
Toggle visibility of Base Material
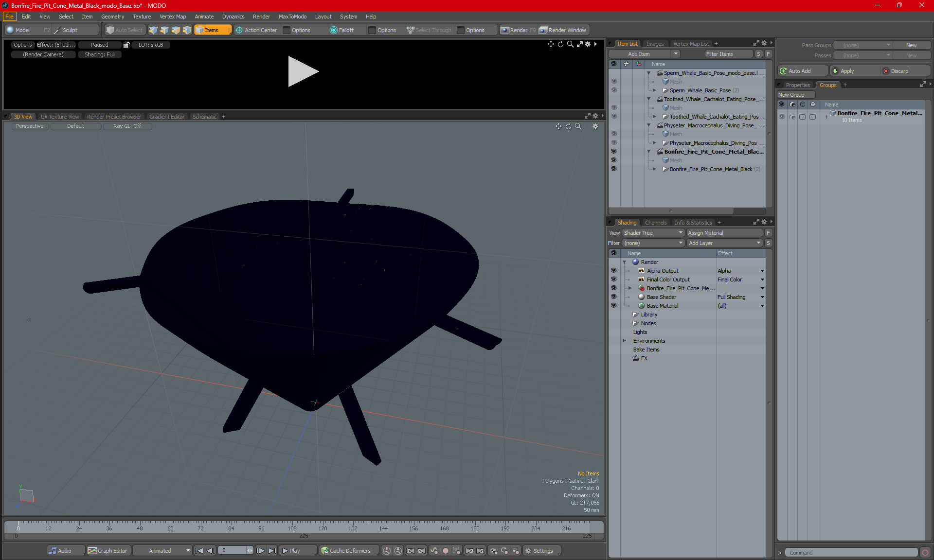(614, 306)
